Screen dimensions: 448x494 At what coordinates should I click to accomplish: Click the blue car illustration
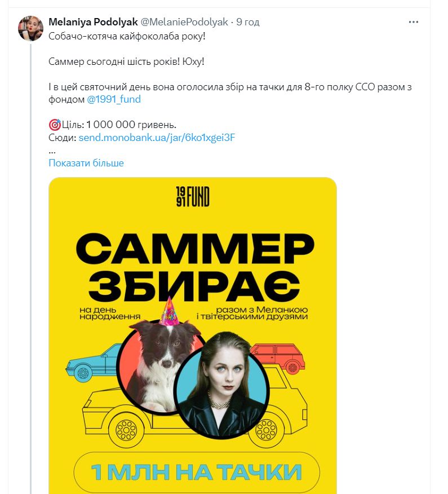tap(93, 362)
